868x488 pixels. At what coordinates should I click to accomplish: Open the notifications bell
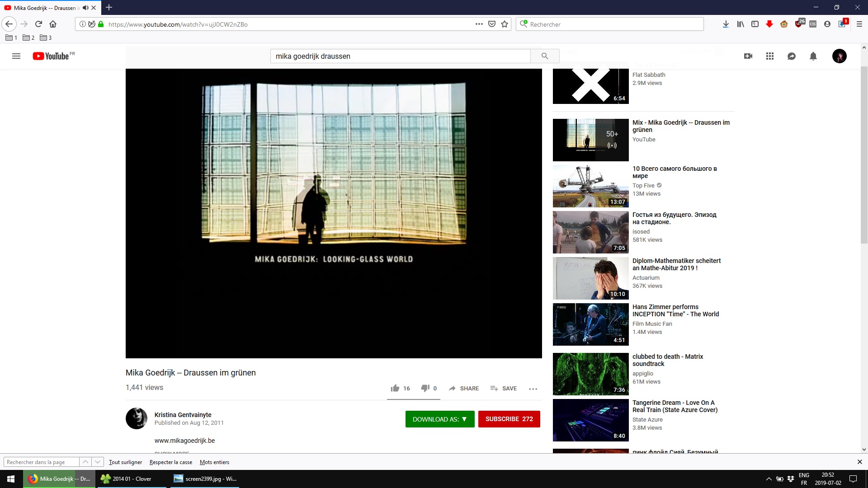click(813, 56)
